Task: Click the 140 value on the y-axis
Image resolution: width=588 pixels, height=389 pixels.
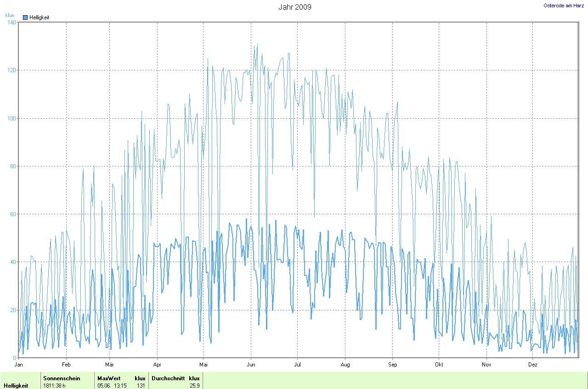Action: (11, 22)
